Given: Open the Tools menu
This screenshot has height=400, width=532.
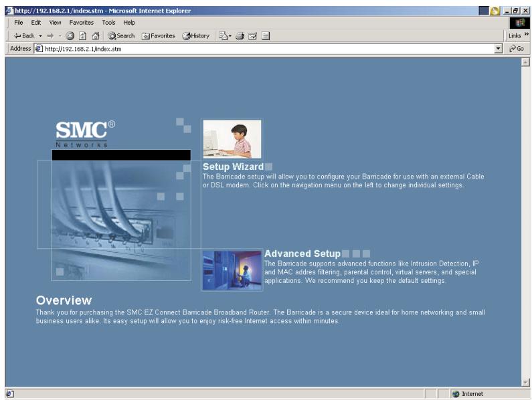Looking at the screenshot, I should [108, 22].
